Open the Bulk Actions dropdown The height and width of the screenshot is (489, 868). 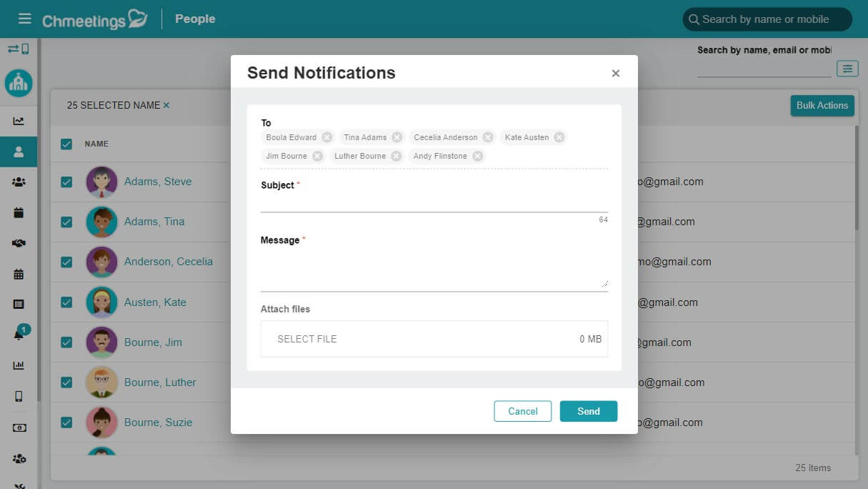coord(822,105)
